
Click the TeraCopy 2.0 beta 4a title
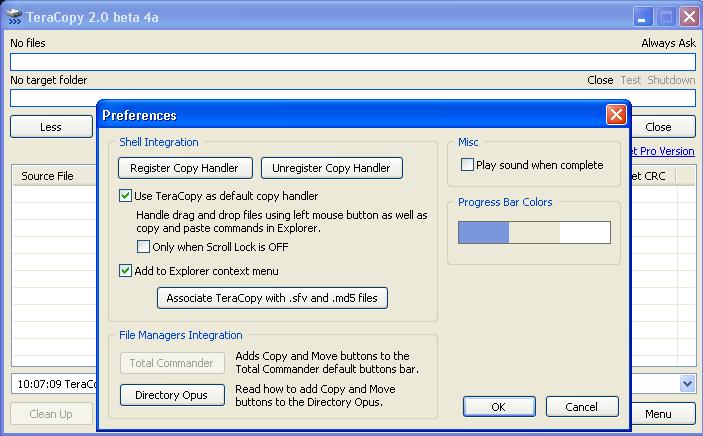(92, 17)
